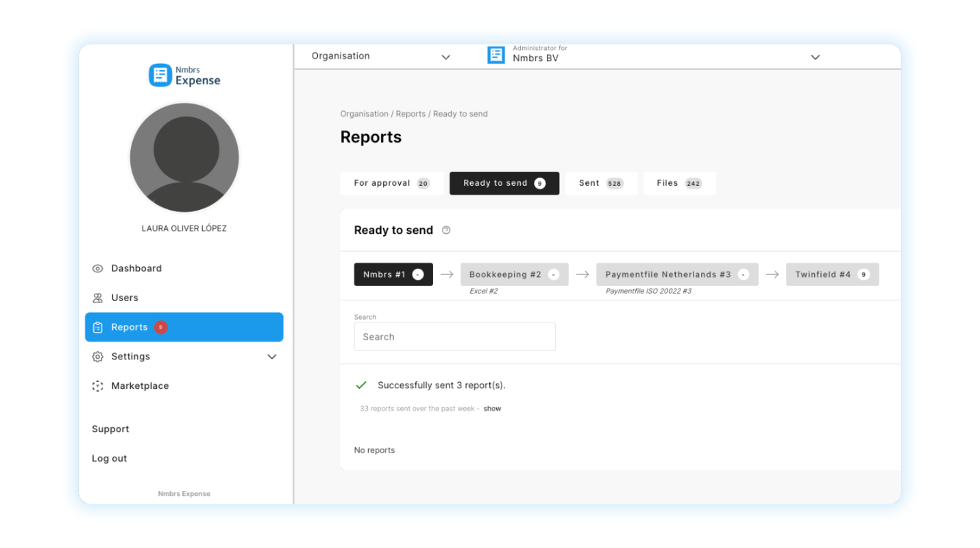Click the Nmbrs Expense footer text
The image size is (980, 548).
(x=184, y=494)
